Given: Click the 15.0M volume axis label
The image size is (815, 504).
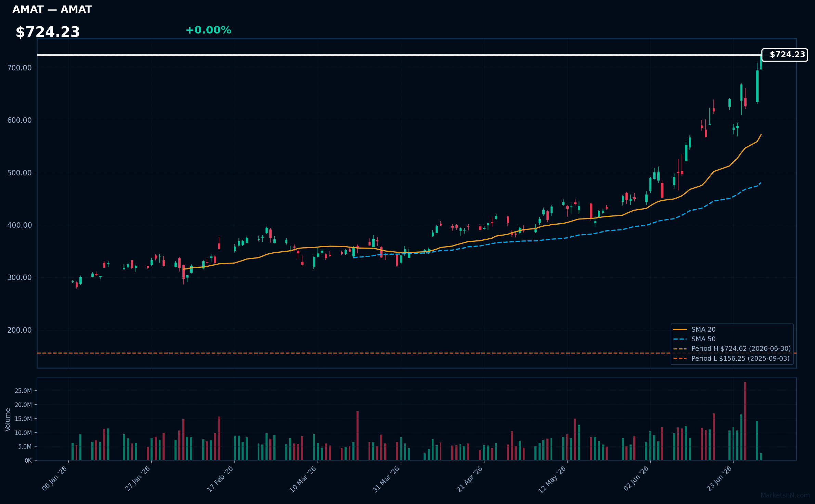Looking at the screenshot, I should pyautogui.click(x=23, y=419).
